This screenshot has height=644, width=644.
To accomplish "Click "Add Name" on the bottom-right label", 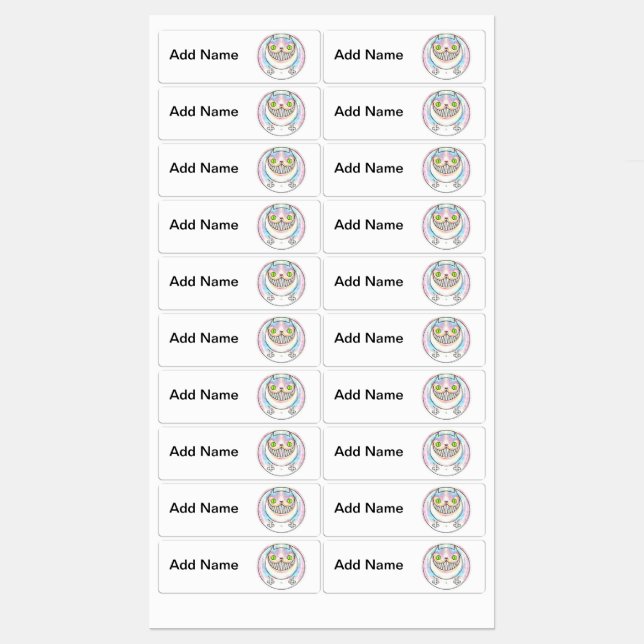I will click(369, 564).
